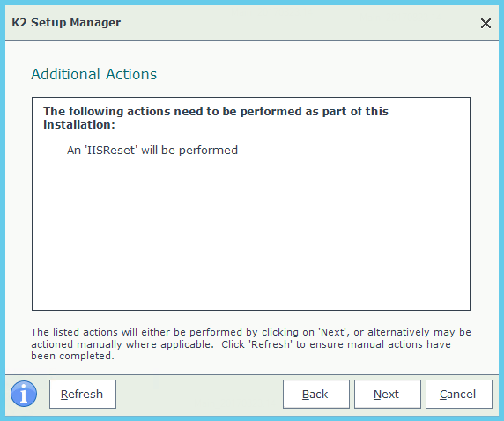This screenshot has width=504, height=421.
Task: Open the blue information help icon
Action: tap(24, 394)
